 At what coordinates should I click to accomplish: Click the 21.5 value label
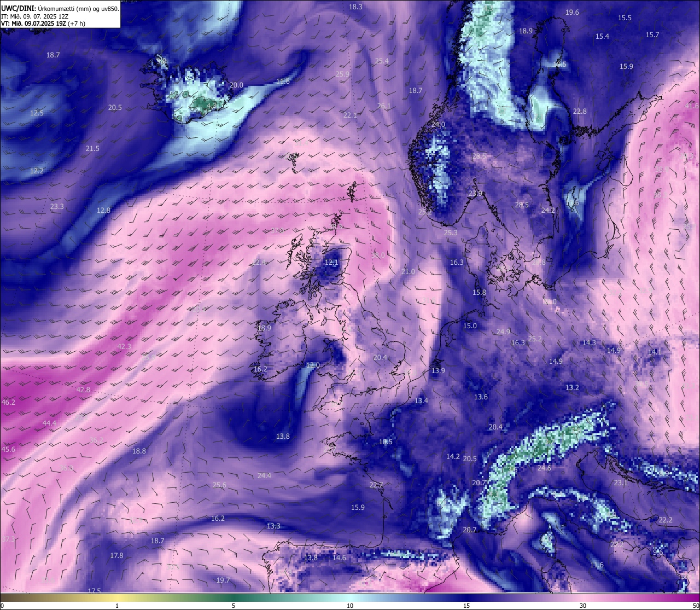(x=92, y=148)
